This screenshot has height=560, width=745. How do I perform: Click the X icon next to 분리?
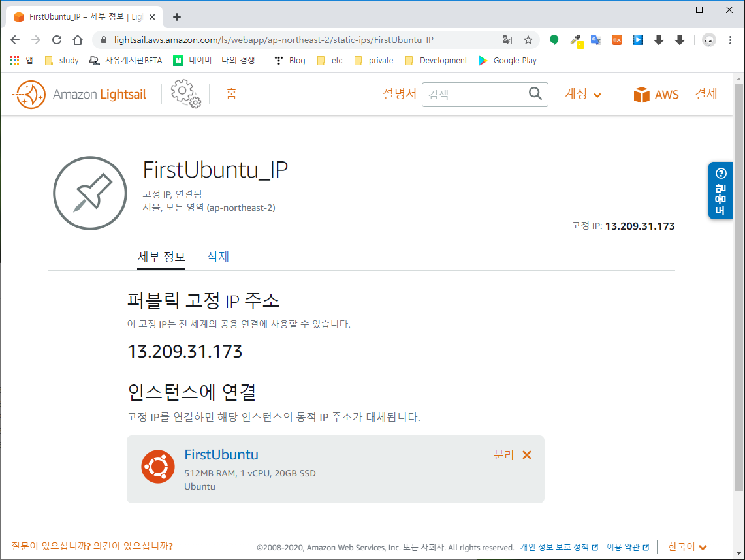click(527, 455)
